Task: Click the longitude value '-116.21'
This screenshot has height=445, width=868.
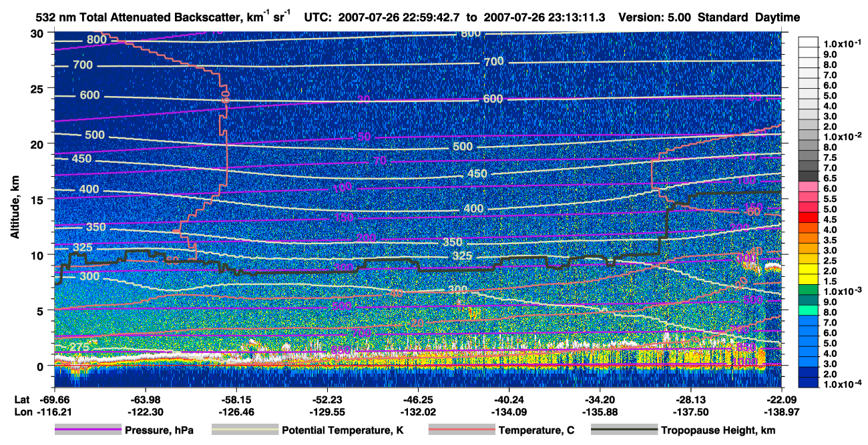Action: [x=54, y=412]
